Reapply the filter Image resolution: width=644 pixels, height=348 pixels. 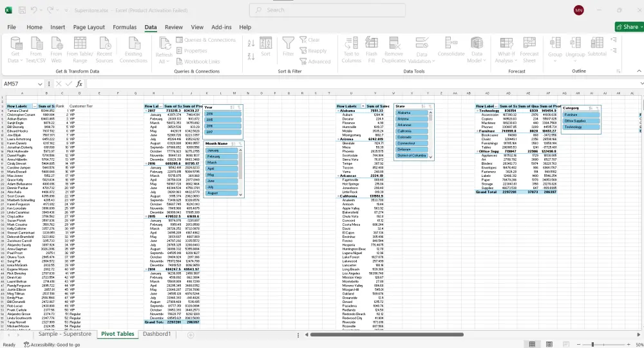point(313,50)
